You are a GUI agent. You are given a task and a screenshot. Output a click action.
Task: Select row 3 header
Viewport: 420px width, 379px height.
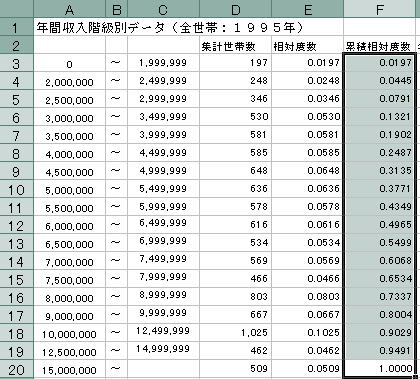16,63
